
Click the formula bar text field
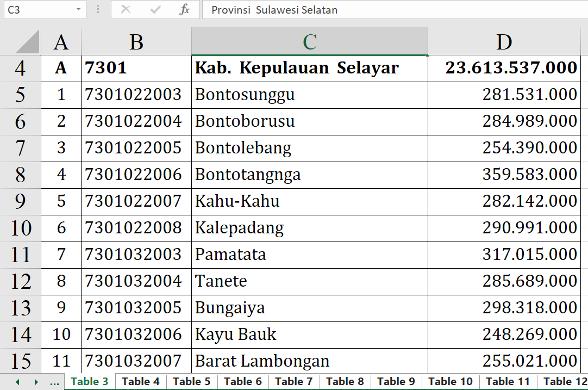[x=391, y=10]
